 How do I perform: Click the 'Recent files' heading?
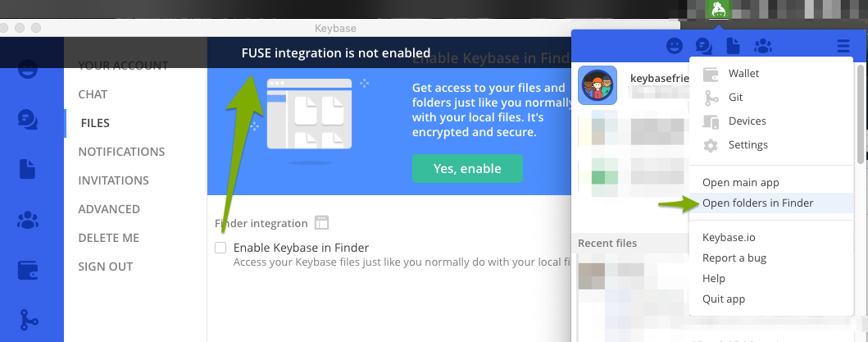point(607,244)
